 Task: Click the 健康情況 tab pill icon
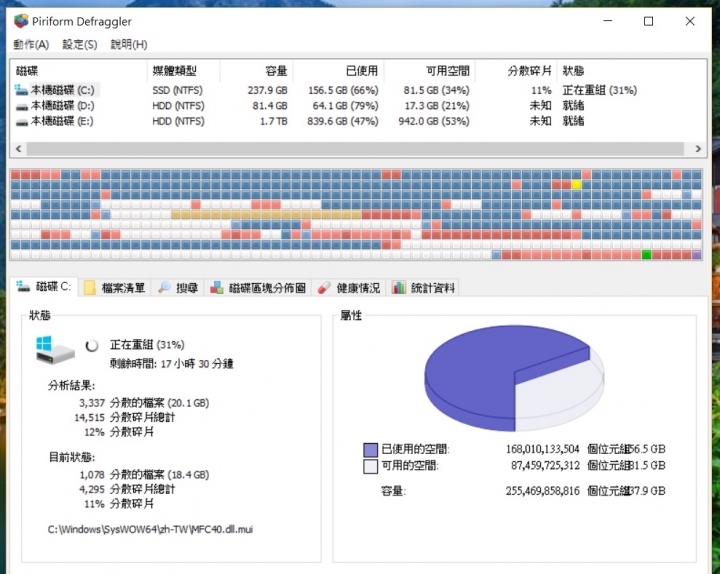pyautogui.click(x=324, y=288)
